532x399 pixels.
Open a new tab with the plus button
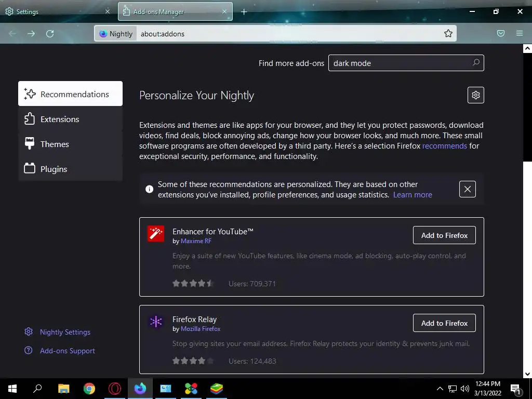pyautogui.click(x=244, y=12)
